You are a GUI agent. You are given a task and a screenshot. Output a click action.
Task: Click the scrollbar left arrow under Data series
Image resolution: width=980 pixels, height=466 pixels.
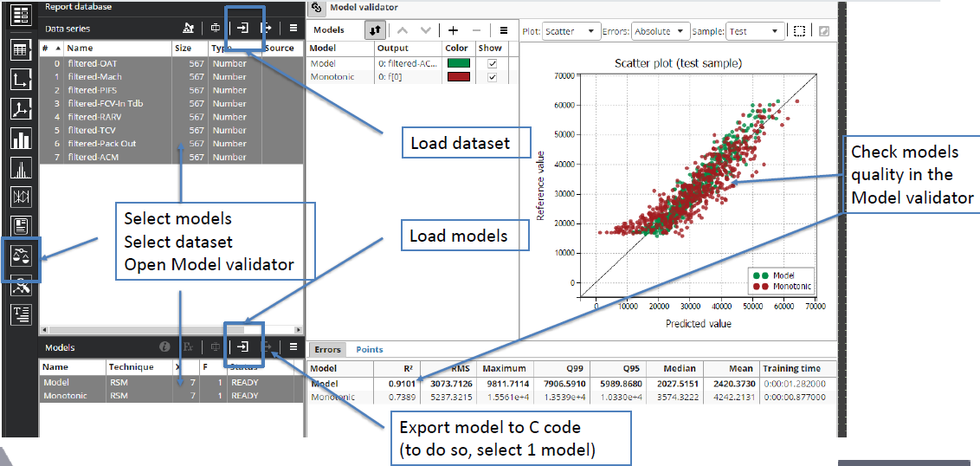click(x=44, y=330)
